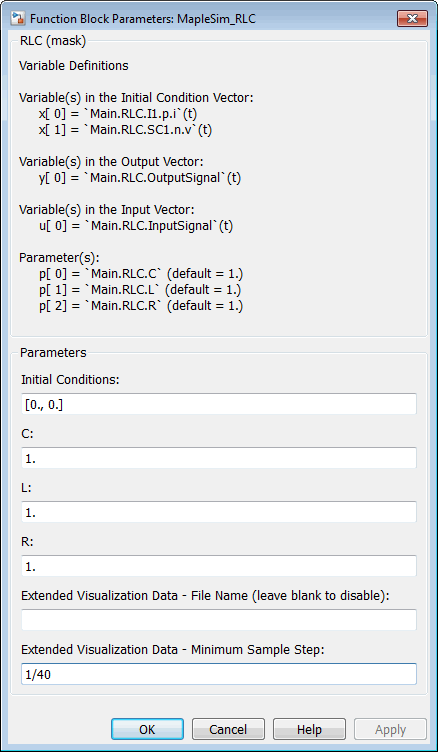This screenshot has height=752, width=438.
Task: Focus the C parameter field
Action: [219, 458]
